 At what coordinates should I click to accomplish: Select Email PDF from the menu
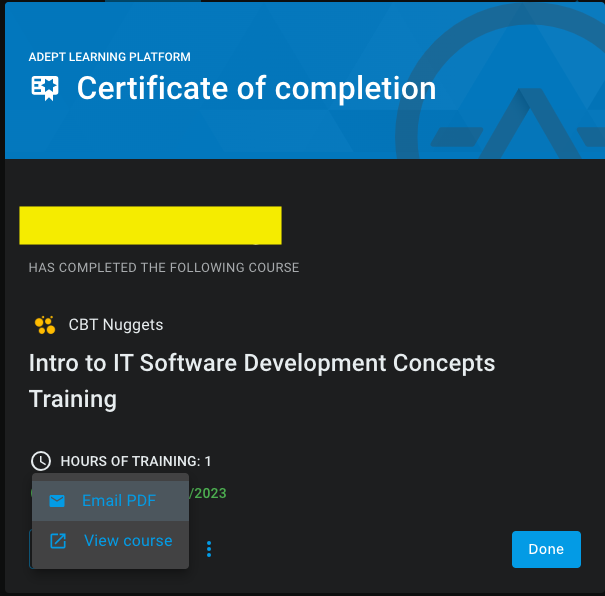click(110, 501)
